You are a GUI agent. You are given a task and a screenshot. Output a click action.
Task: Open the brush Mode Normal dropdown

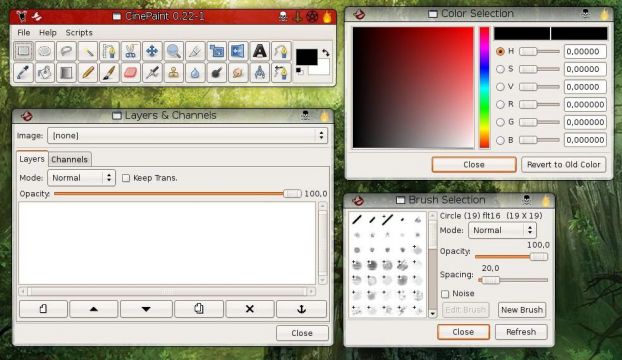[502, 230]
